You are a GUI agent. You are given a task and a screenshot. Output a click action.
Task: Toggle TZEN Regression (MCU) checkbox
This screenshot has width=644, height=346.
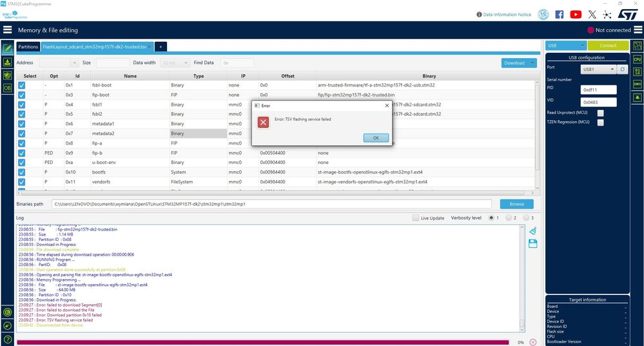pyautogui.click(x=600, y=122)
